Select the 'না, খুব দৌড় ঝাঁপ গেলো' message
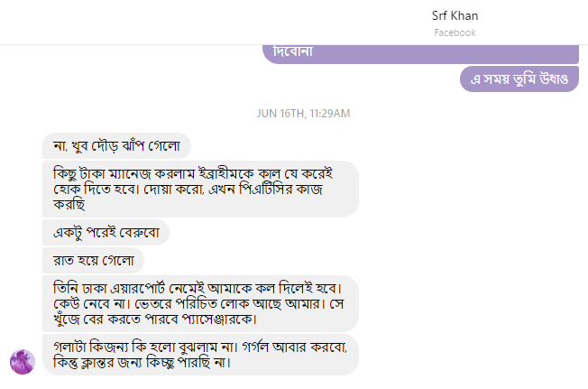Image resolution: width=588 pixels, height=389 pixels. (117, 145)
